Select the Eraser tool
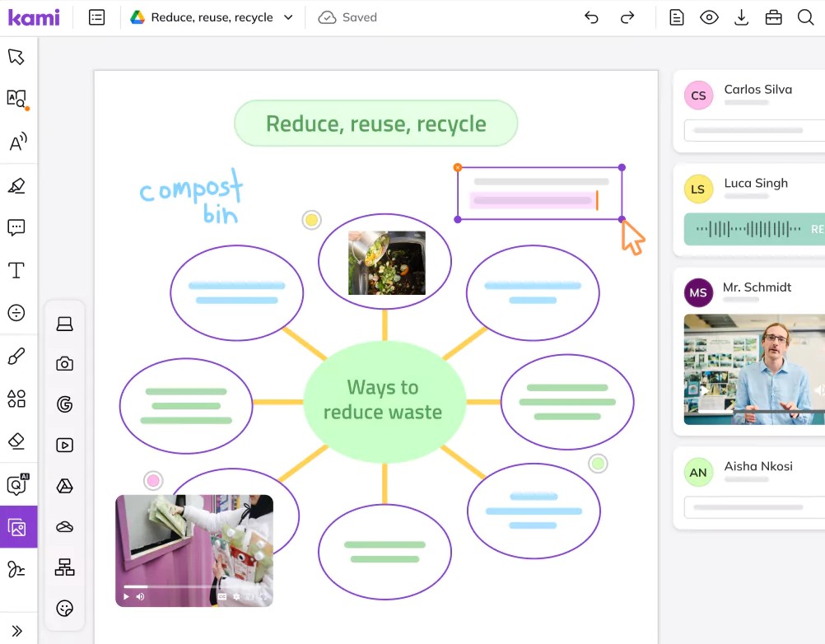Screen dimensions: 825x644 (16, 441)
